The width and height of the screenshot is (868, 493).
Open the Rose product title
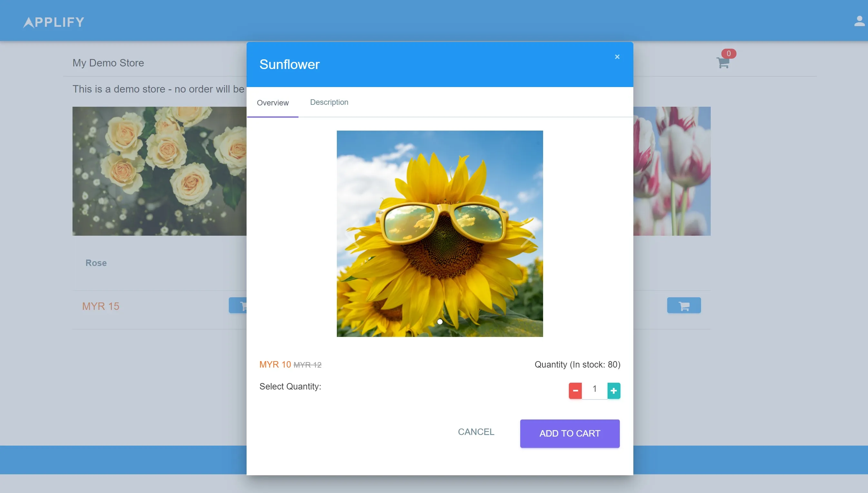pyautogui.click(x=96, y=263)
